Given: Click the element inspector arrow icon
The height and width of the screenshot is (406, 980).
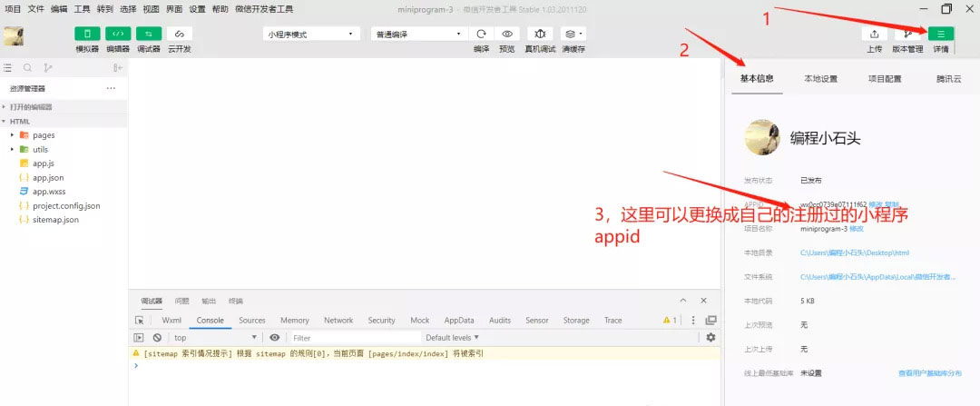Looking at the screenshot, I should pos(140,321).
